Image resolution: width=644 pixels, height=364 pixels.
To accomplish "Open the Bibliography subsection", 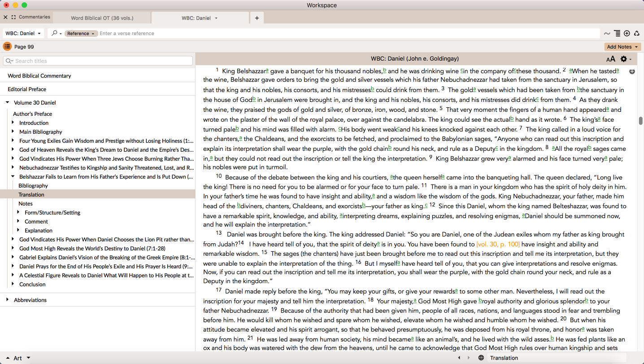I will [33, 186].
